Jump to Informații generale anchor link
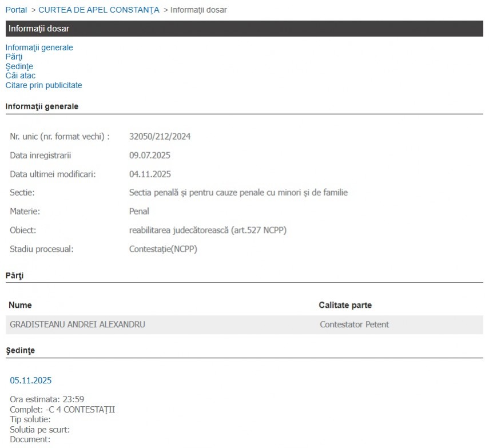Image resolution: width=489 pixels, height=448 pixels. pos(39,47)
